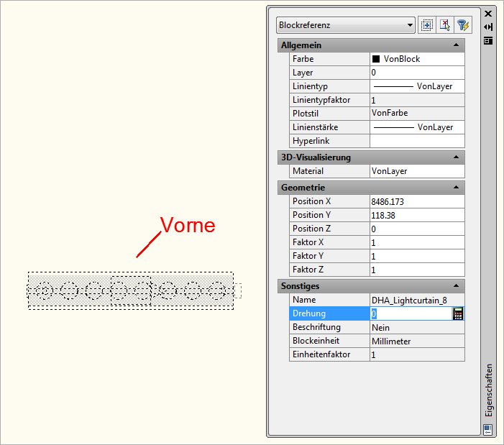Image resolution: width=504 pixels, height=445 pixels.
Task: Select the light curtain block in drawing
Action: (x=131, y=290)
